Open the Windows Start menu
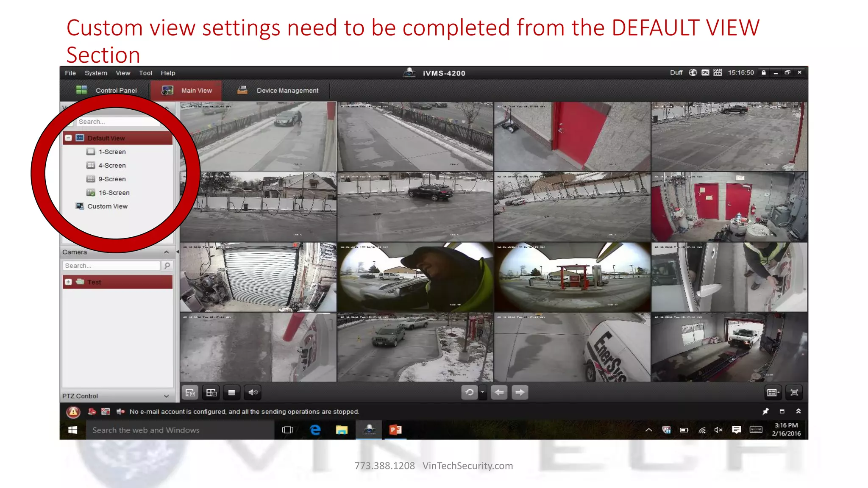868x488 pixels. coord(72,430)
